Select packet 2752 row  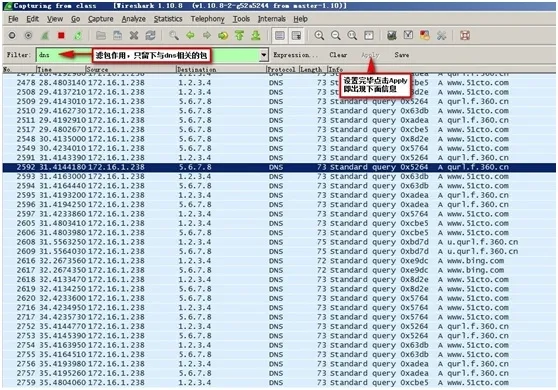tap(279, 326)
